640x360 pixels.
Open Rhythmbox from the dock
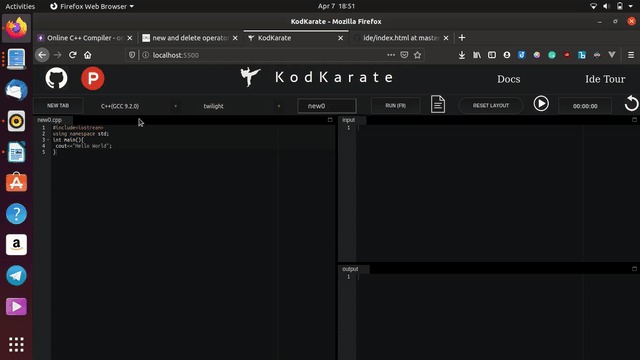[16, 121]
